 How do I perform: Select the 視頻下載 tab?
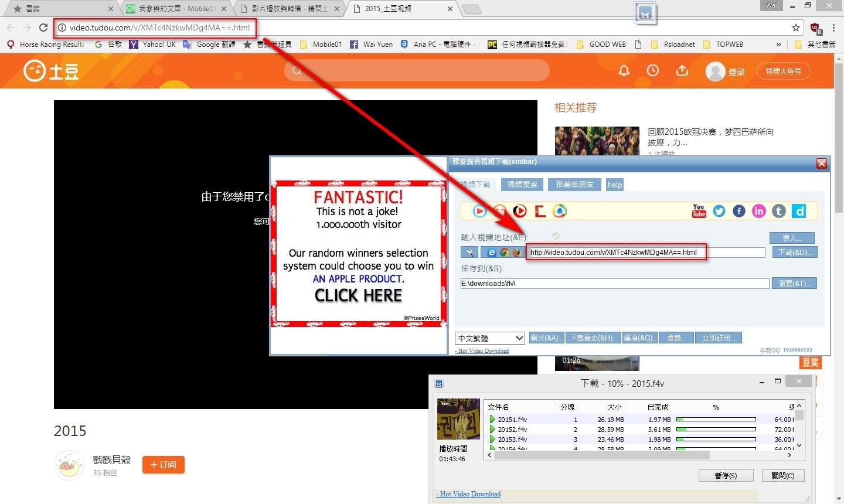coord(476,185)
